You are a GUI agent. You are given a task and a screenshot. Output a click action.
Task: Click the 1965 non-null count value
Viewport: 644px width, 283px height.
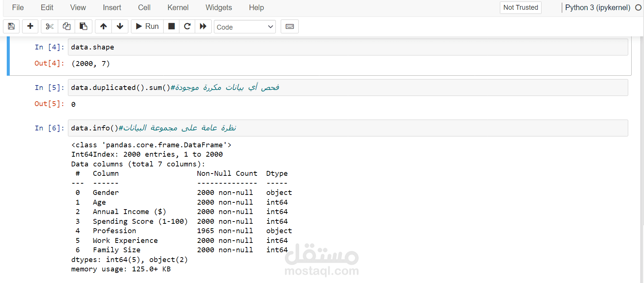225,231
